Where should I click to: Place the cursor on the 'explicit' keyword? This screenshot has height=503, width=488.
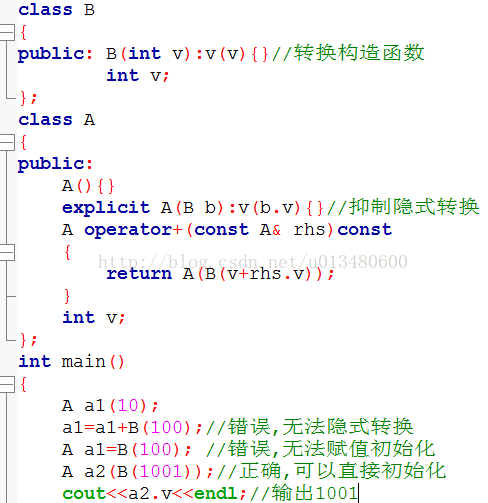(106, 208)
